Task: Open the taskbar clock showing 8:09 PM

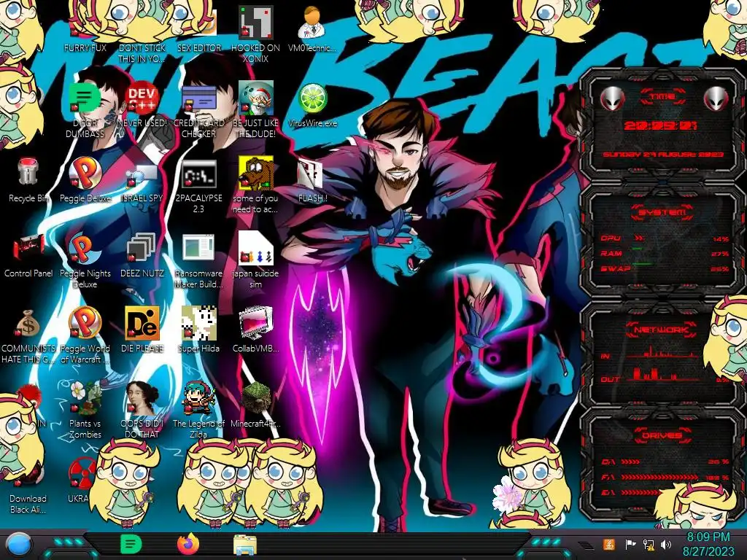Action: [708, 544]
